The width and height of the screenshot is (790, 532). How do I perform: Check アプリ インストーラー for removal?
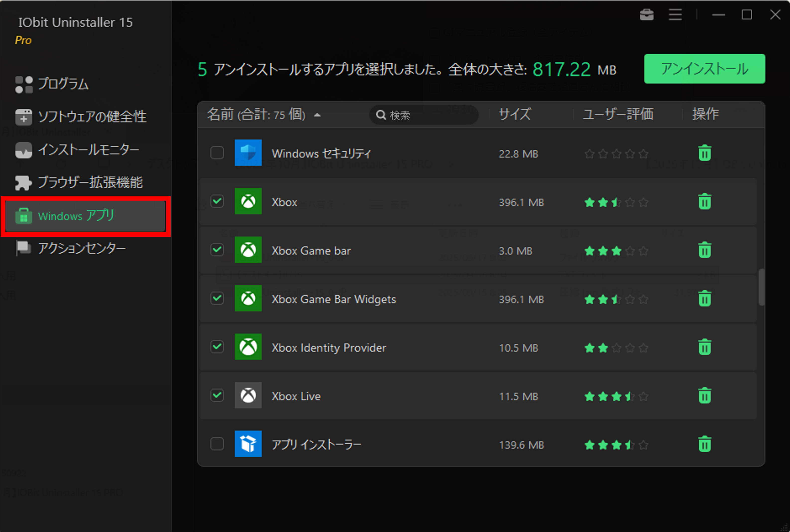point(217,444)
